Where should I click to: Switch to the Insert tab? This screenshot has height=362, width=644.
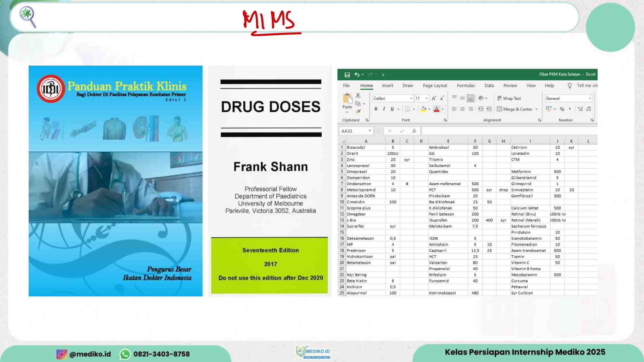point(387,86)
